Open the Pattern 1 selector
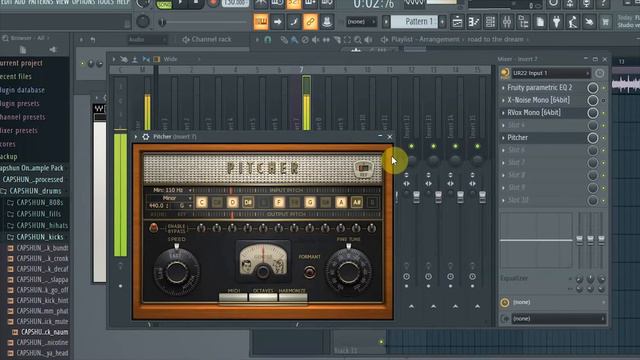This screenshot has width=640, height=360. click(415, 22)
